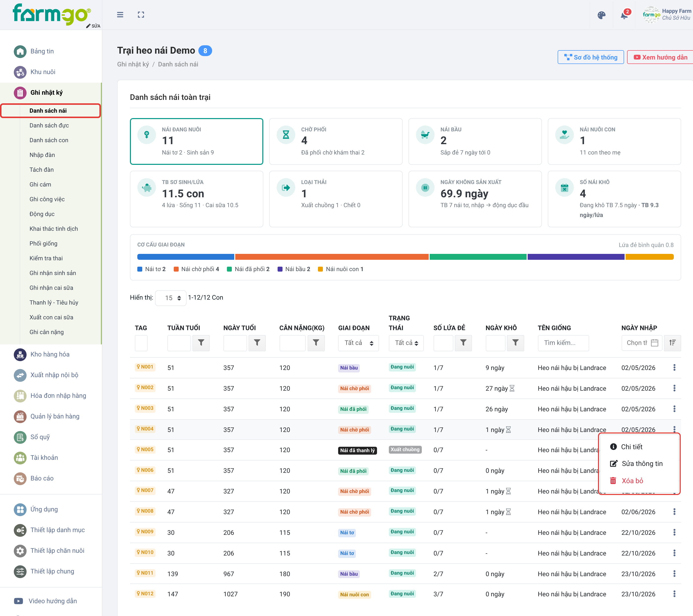Click the blue Nái tơ bar segment
Image resolution: width=693 pixels, height=616 pixels.
[x=186, y=257]
